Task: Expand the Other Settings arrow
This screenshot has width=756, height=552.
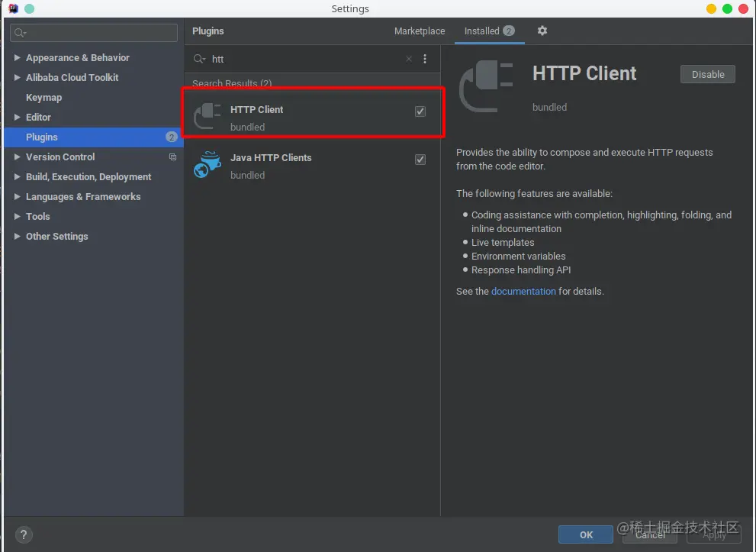Action: coord(18,236)
